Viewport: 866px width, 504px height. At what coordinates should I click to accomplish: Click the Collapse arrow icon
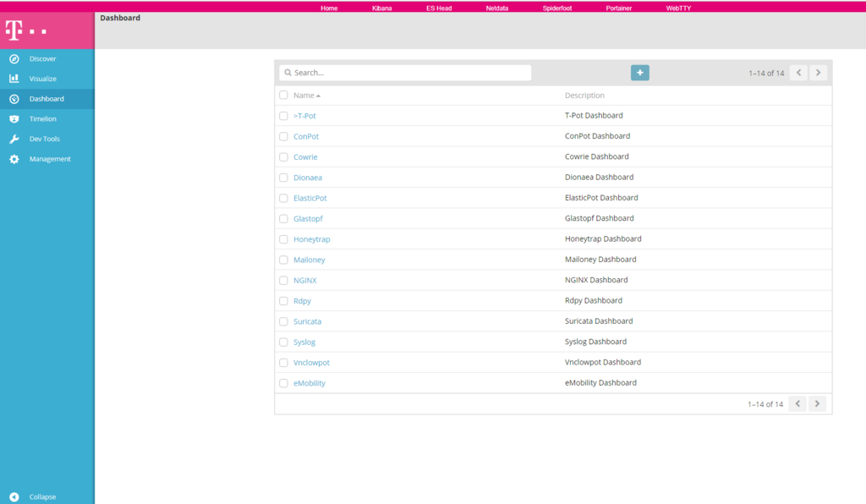(14, 497)
